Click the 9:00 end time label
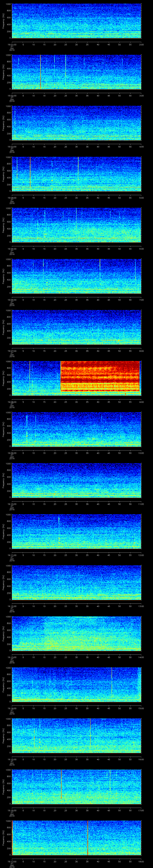 click(141, 402)
